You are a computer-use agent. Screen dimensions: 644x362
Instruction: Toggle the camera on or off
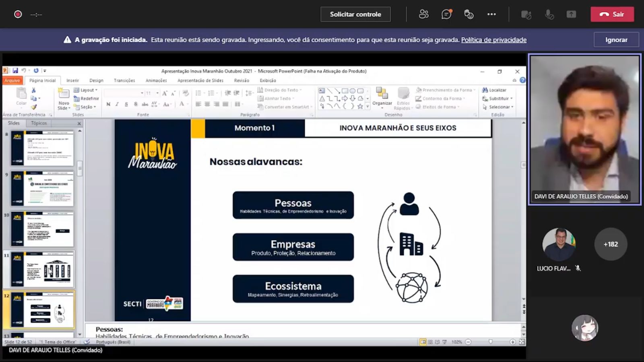[x=526, y=14]
